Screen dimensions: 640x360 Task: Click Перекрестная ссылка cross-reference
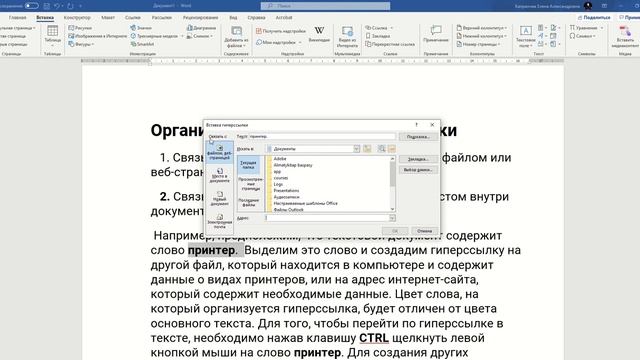[x=390, y=44]
